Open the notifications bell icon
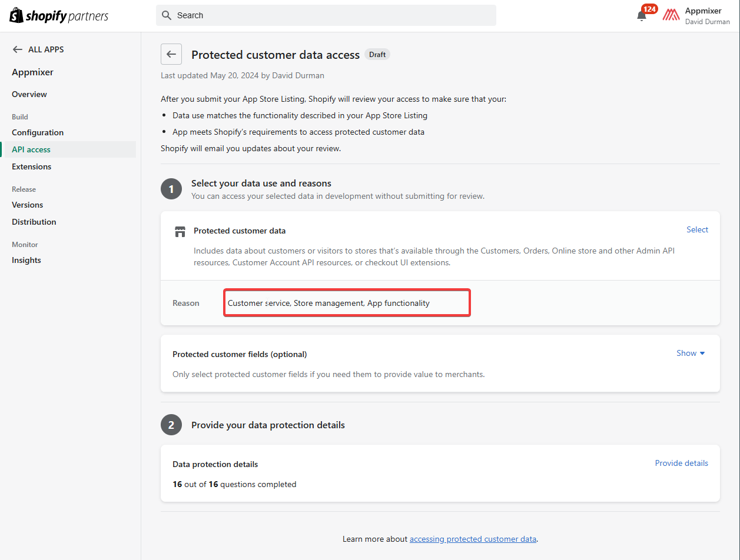 pyautogui.click(x=642, y=16)
